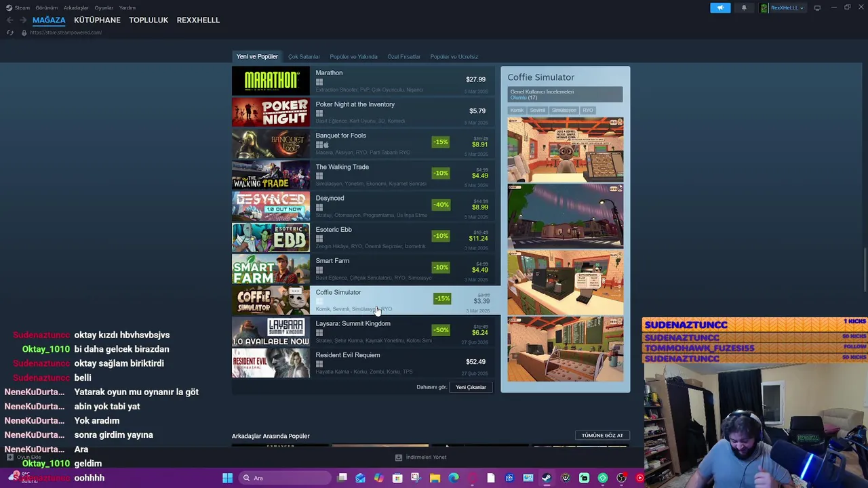868x488 pixels.
Task: Click the Sevimli tag in preview panel
Action: pos(537,110)
